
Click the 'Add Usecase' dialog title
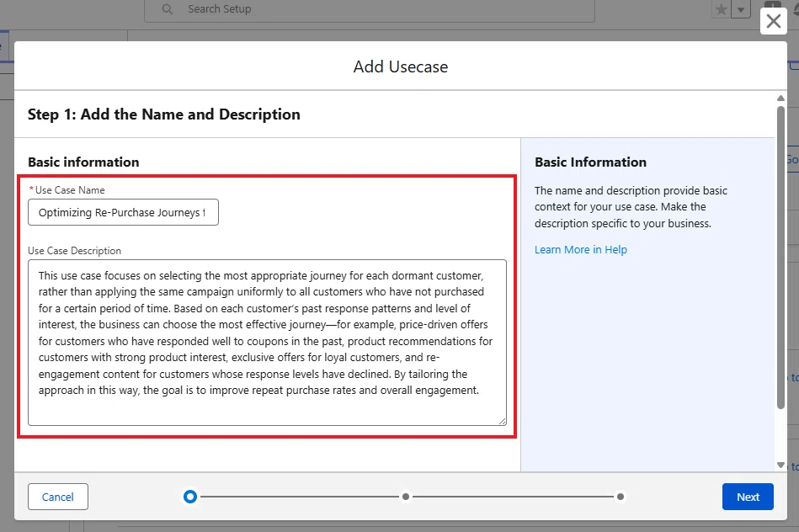point(401,66)
